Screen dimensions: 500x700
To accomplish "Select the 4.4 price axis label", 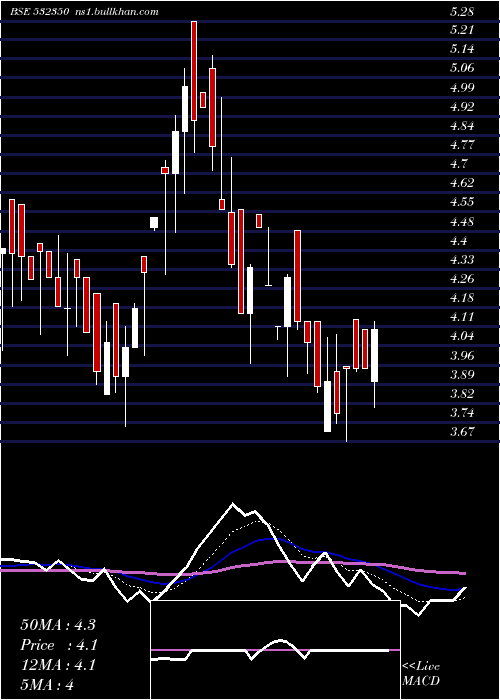I will tap(459, 241).
